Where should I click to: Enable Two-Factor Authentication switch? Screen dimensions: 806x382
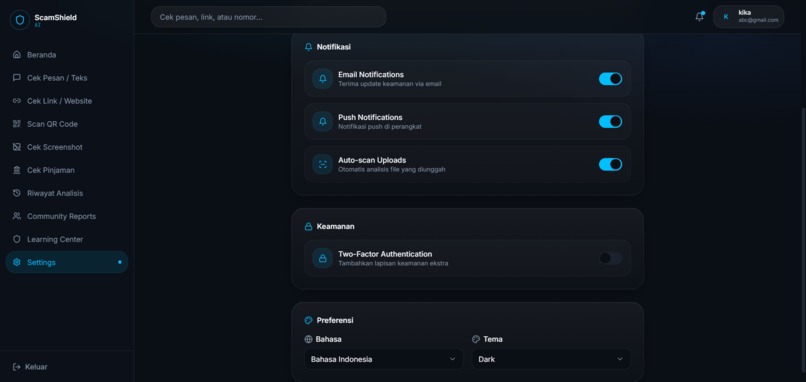click(x=610, y=258)
